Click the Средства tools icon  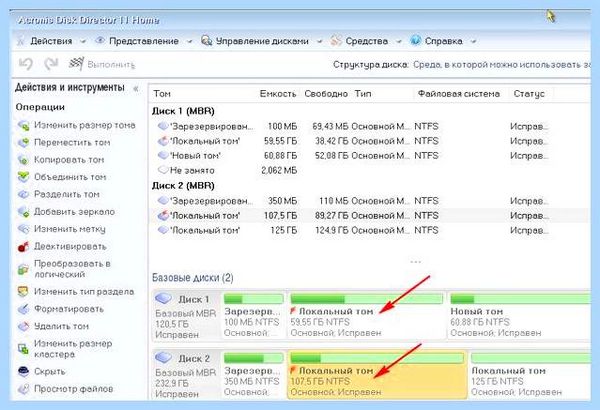click(336, 41)
